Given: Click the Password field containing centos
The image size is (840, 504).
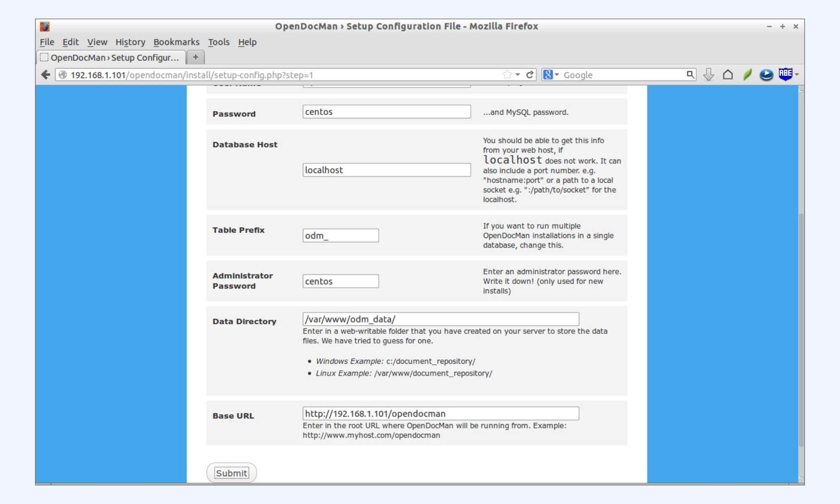Looking at the screenshot, I should (x=386, y=112).
